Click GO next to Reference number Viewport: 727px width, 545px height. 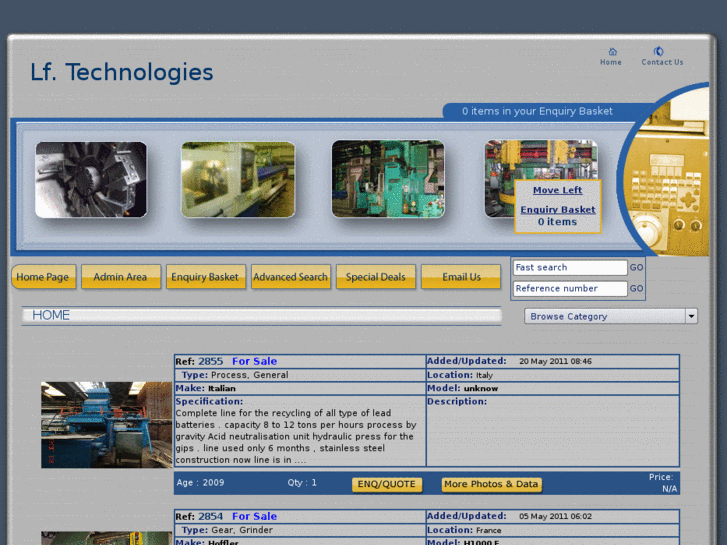point(636,289)
